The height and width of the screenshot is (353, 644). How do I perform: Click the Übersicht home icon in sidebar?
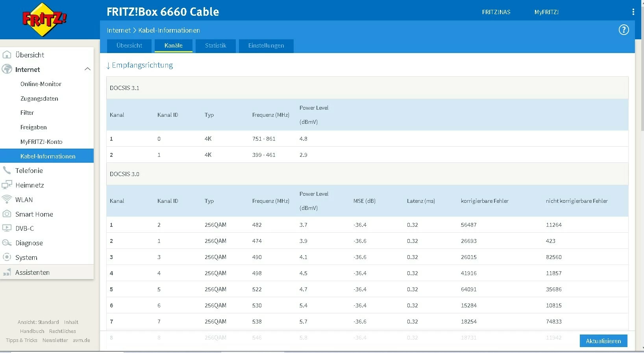7,55
